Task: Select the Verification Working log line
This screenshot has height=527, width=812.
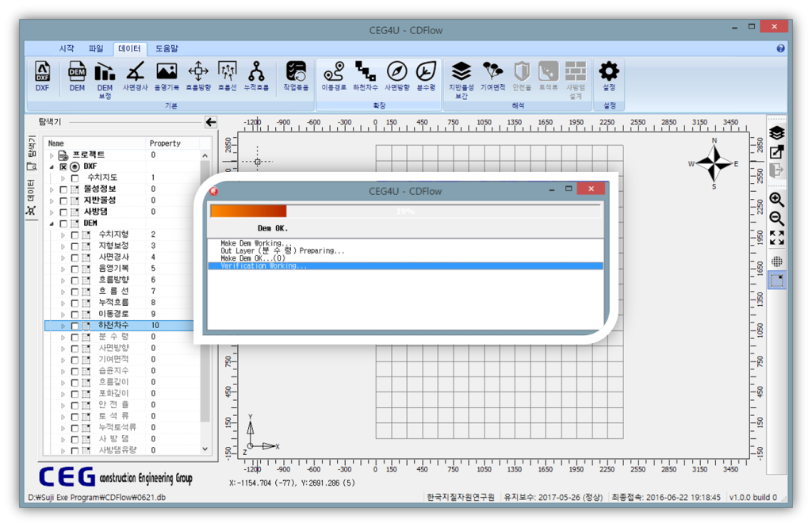Action: click(x=405, y=266)
